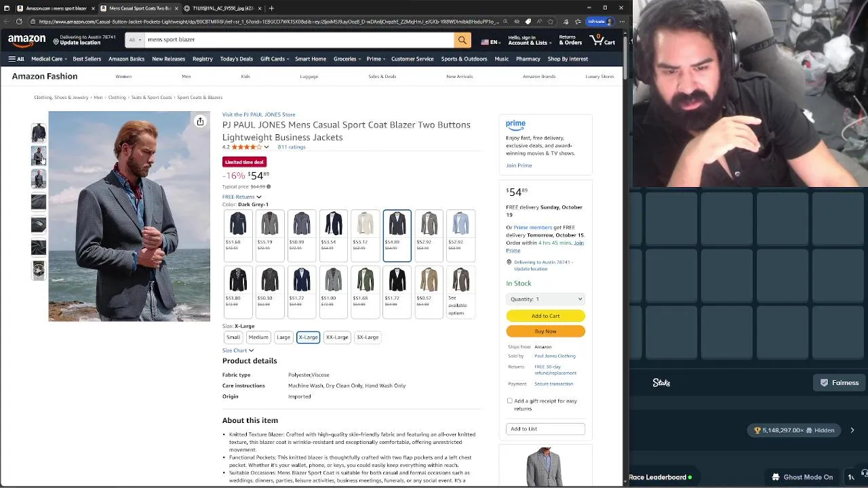Select size XX-Large
868x488 pixels.
(x=337, y=337)
